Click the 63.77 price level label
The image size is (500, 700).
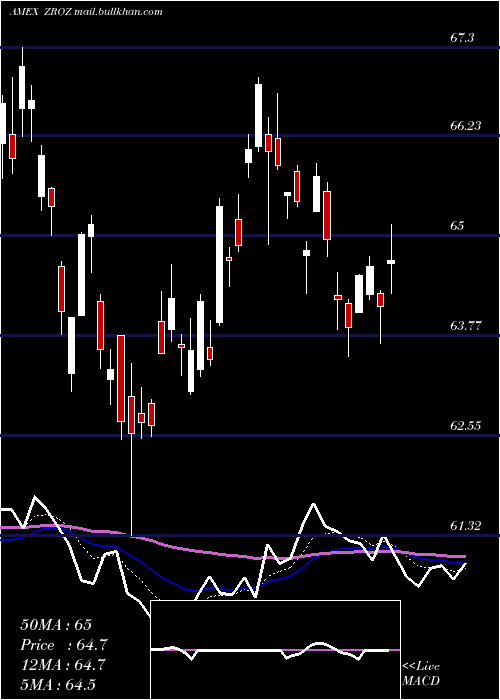(x=466, y=326)
